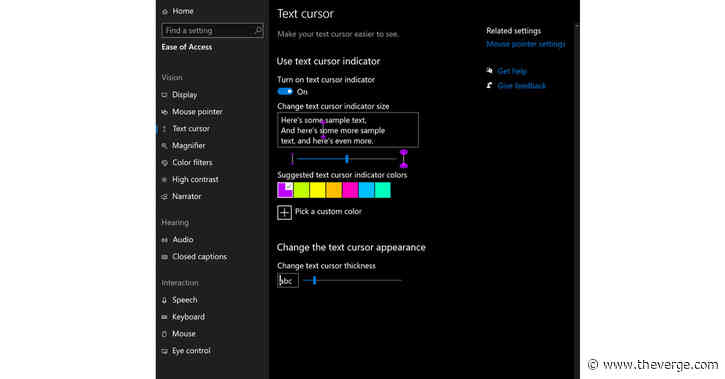725x379 pixels.
Task: Open Audio settings
Action: [183, 240]
